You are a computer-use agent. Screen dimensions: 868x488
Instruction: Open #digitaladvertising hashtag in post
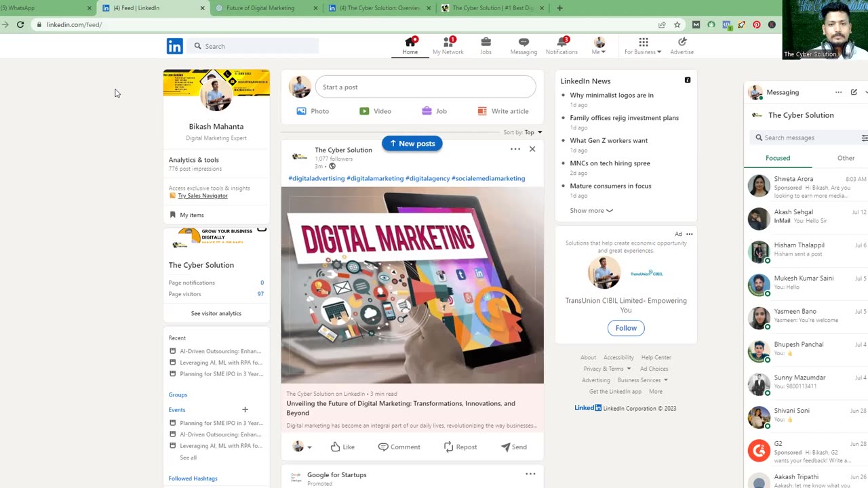[317, 178]
